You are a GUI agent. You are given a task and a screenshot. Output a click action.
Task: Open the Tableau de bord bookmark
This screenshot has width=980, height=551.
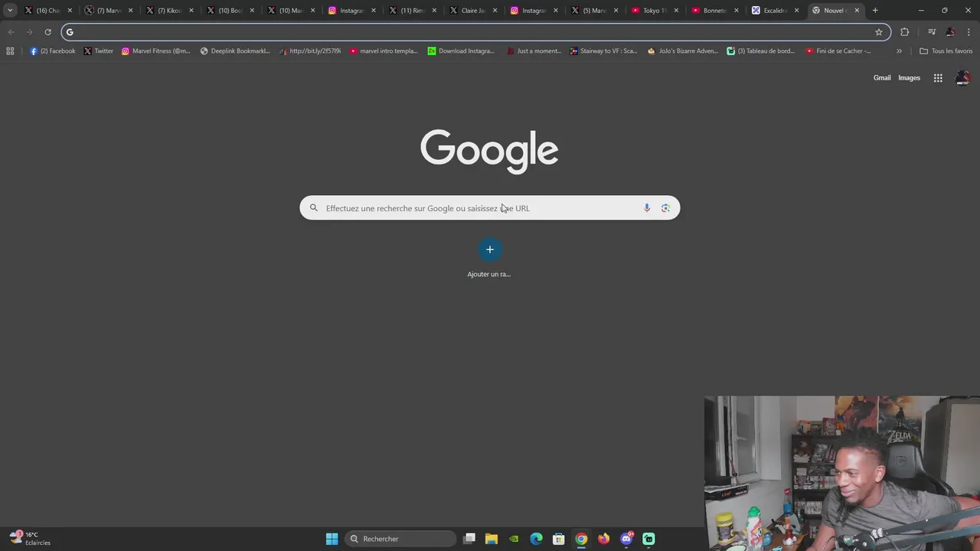761,51
